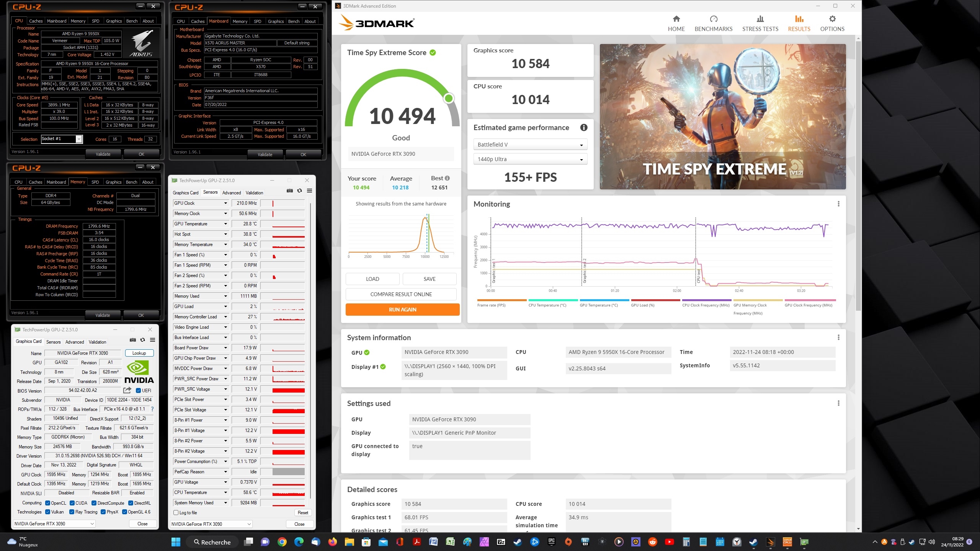The height and width of the screenshot is (551, 980).
Task: Click the orange RUN AGAIN button
Action: 402,310
